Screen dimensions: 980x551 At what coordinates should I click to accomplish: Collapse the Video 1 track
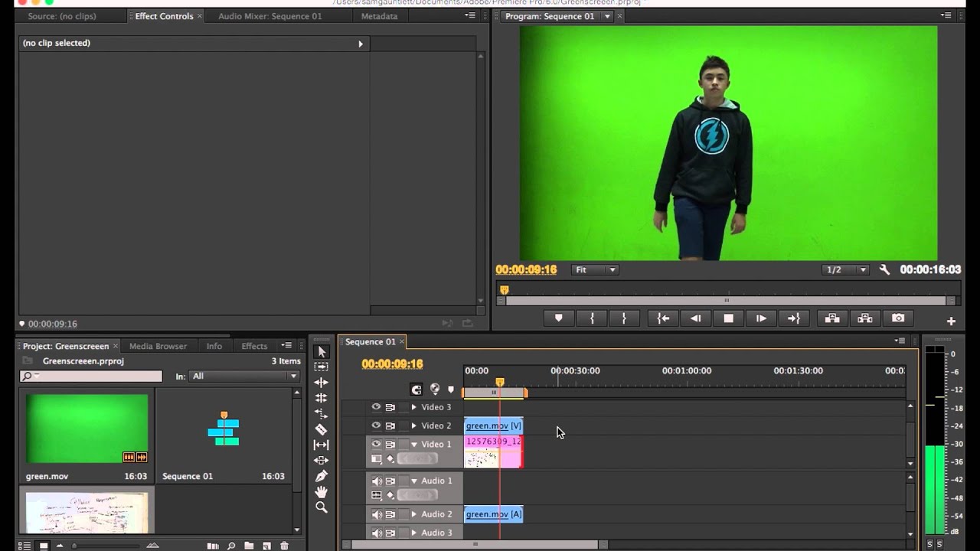pyautogui.click(x=414, y=444)
